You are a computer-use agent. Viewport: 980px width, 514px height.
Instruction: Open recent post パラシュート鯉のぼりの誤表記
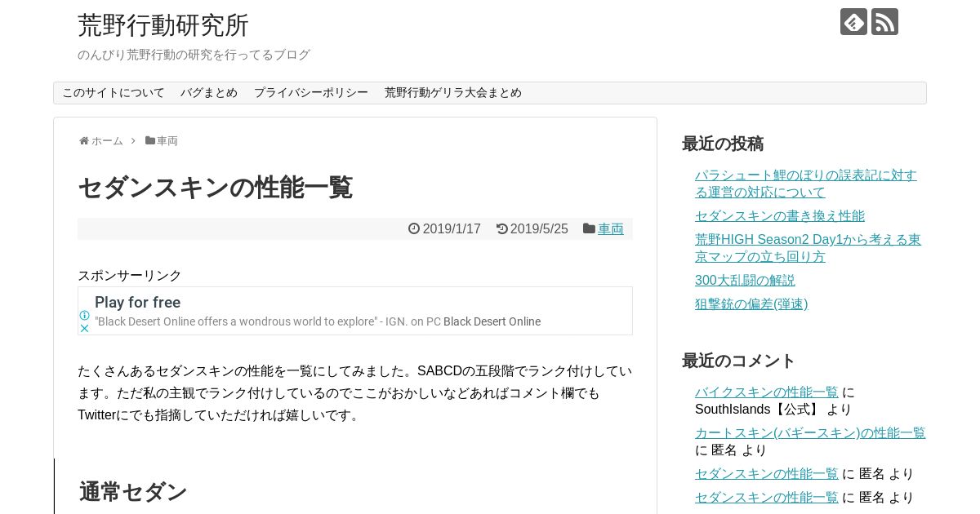tap(806, 184)
